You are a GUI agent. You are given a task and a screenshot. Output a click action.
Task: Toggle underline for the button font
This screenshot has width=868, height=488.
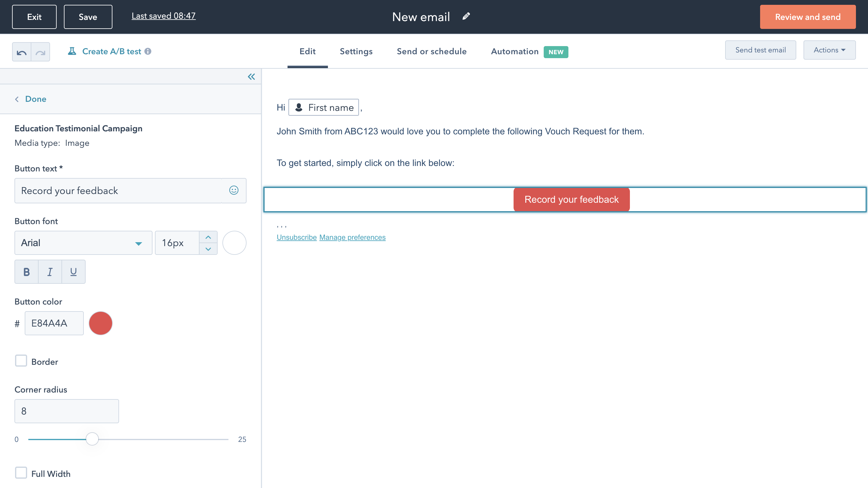pos(73,271)
